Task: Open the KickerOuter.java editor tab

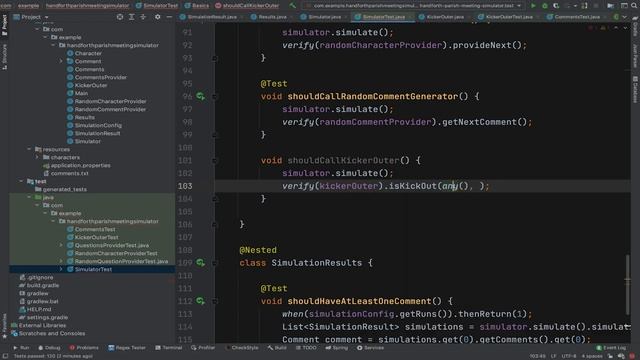Action: click(x=442, y=17)
